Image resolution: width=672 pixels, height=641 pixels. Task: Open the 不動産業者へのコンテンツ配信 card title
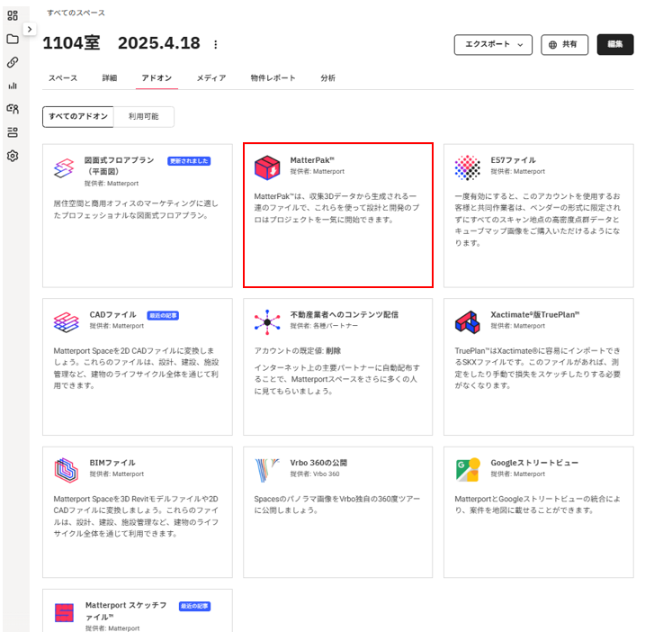coord(345,315)
